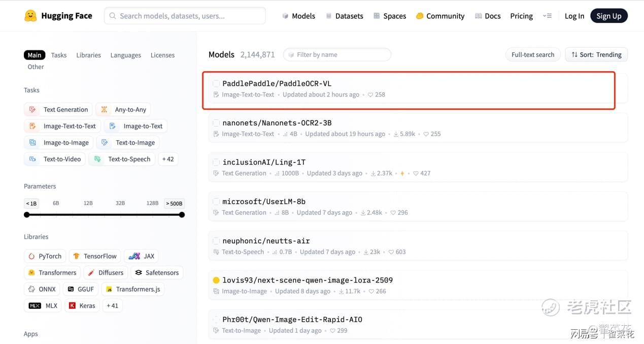Open the Sort: Trending dropdown
Viewport: 644px width, 344px height.
pos(596,55)
